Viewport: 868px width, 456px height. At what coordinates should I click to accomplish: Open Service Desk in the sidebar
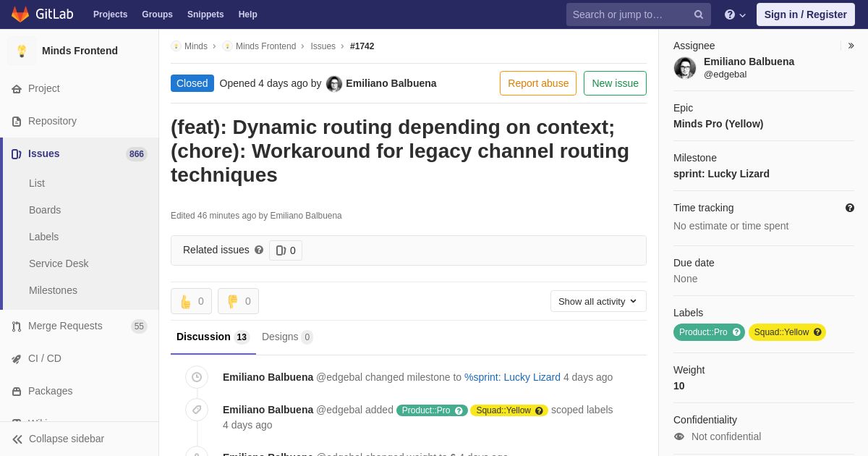pos(59,263)
